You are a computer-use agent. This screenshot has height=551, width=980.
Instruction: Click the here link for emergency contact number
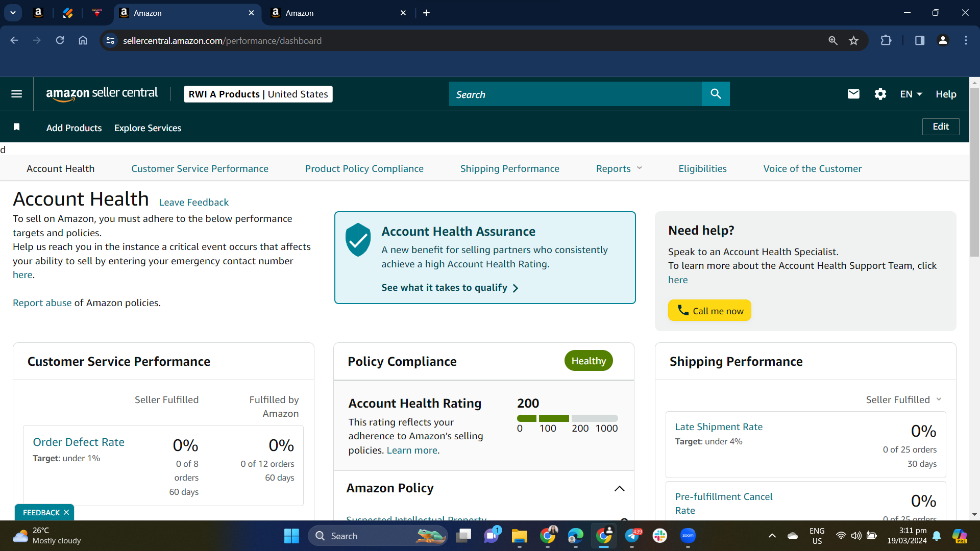pyautogui.click(x=22, y=274)
